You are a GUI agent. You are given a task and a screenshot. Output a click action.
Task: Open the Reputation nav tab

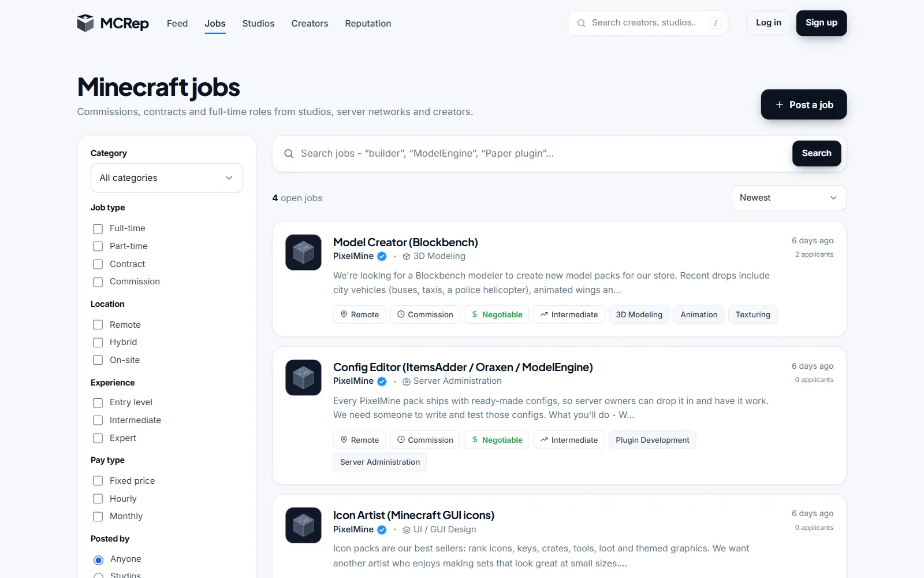tap(368, 24)
